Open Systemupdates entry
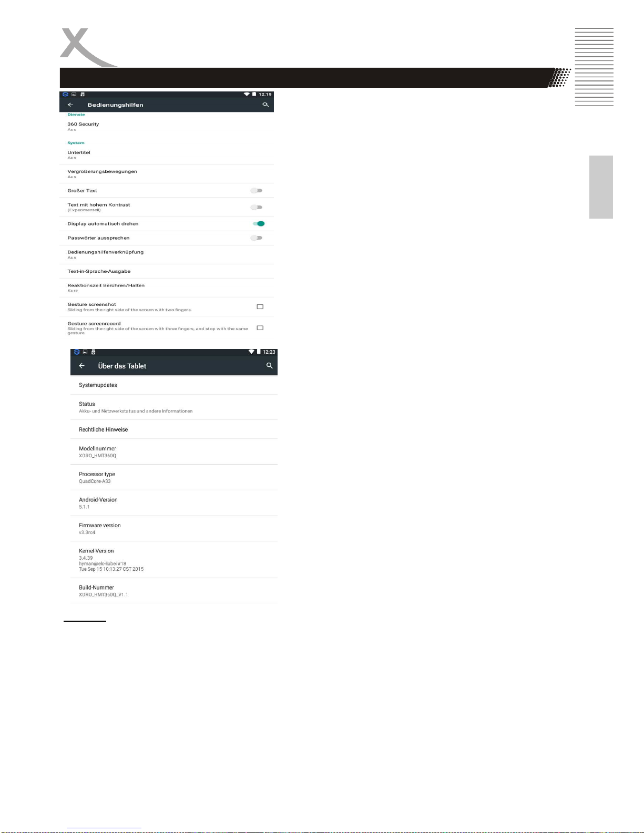644x833 pixels. pos(174,385)
